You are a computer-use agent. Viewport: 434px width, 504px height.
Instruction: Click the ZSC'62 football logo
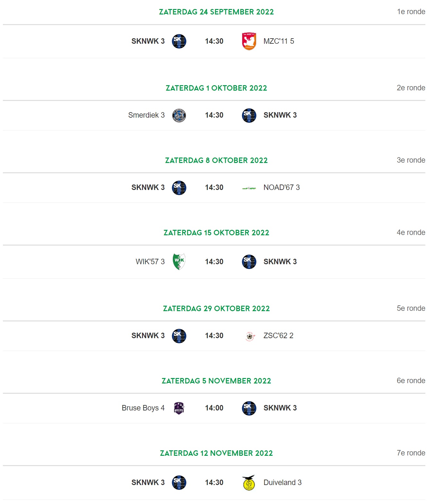250,336
